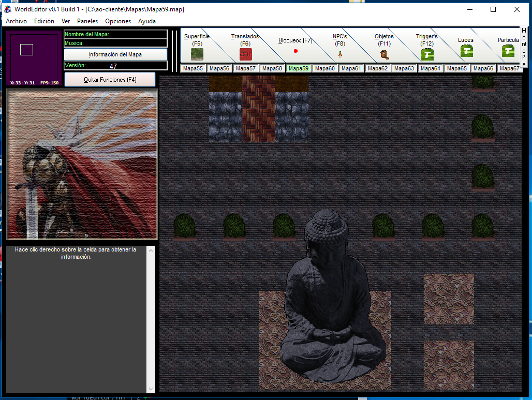Click the Quitar Funciones (F4) button
The height and width of the screenshot is (400, 532).
point(110,80)
